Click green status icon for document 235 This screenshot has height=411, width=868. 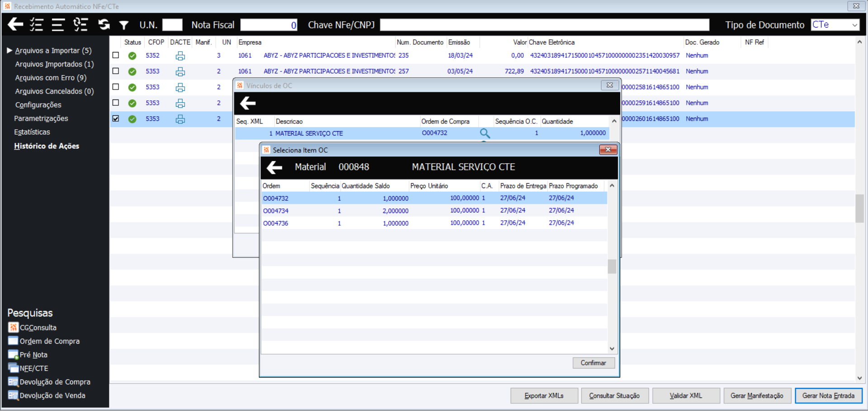click(132, 56)
